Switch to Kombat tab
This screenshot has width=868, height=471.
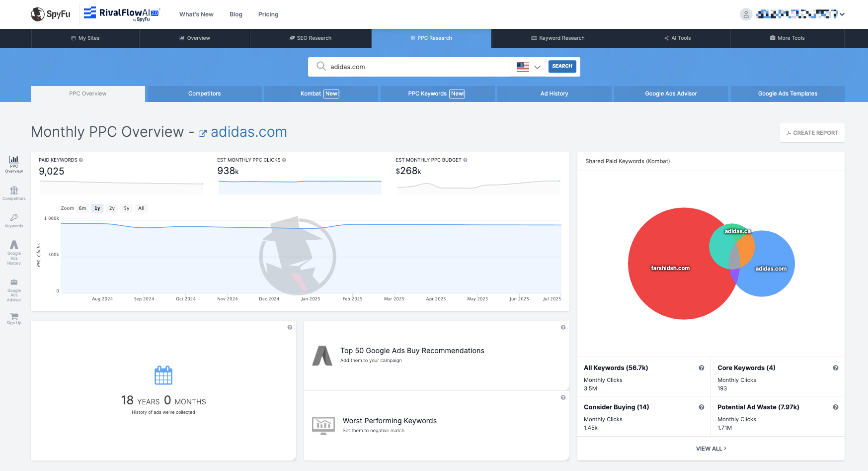(x=320, y=94)
